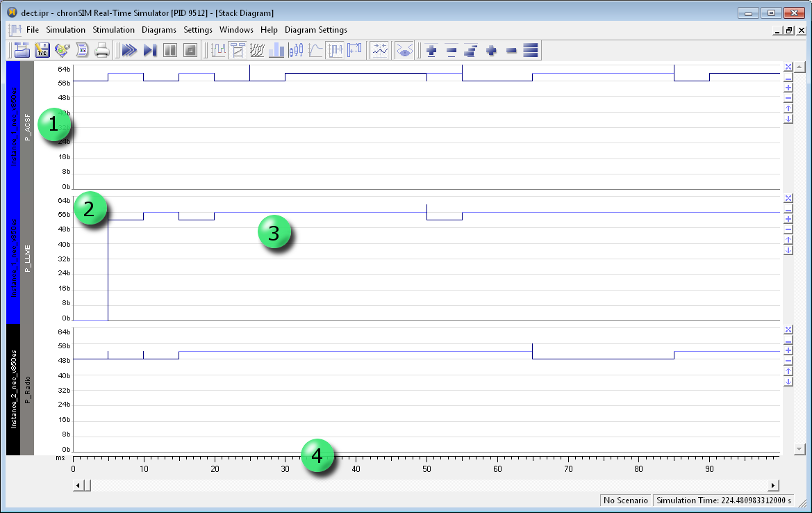812x513 pixels.
Task: Close the P_Radio row with X
Action: coord(788,330)
